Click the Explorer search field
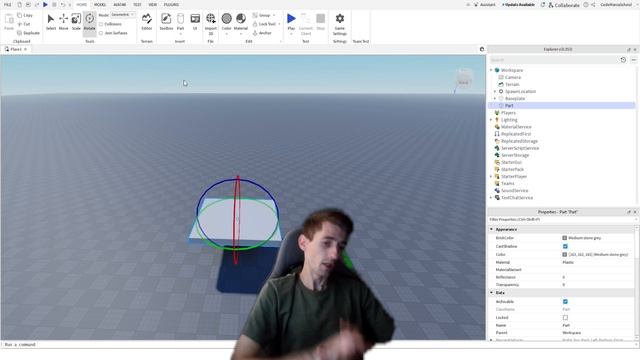640x360 pixels. pos(553,60)
